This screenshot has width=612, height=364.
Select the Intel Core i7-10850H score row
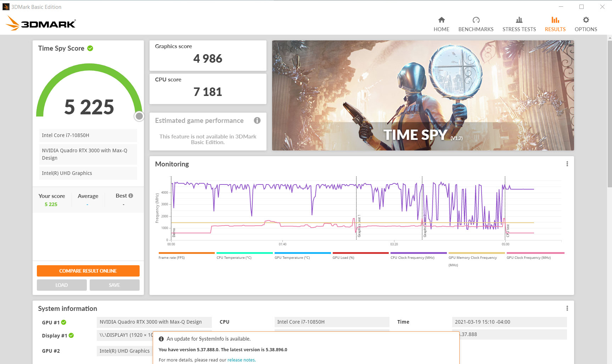point(88,135)
